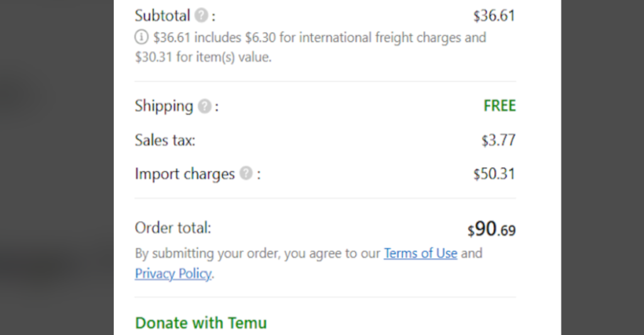Click the green FREE shipping value
The width and height of the screenshot is (644, 335).
pyautogui.click(x=499, y=106)
